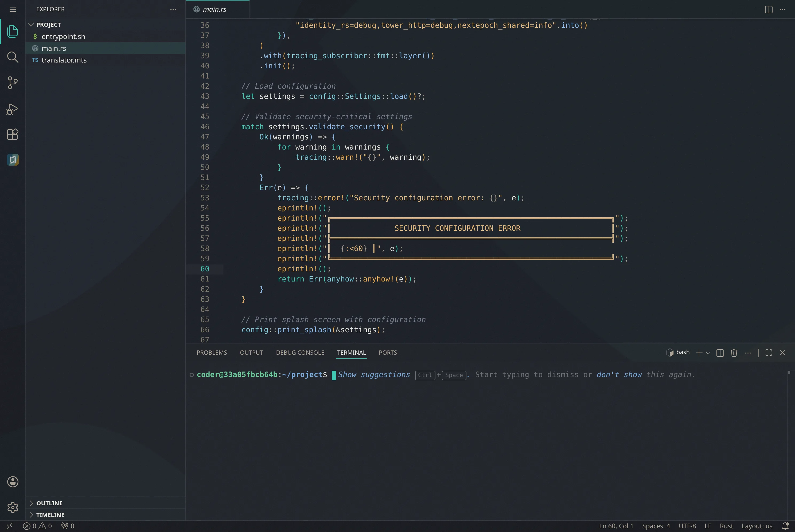This screenshot has width=795, height=532.
Task: Open the Manage settings gear
Action: [13, 507]
